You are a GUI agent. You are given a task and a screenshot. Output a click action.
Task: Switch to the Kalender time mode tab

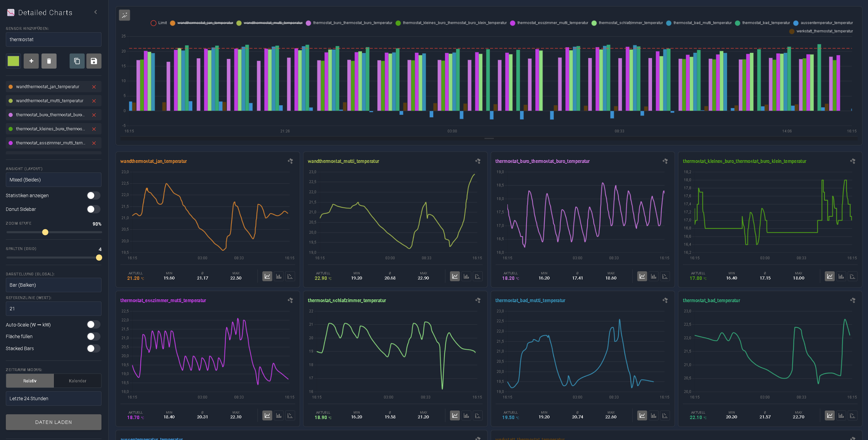77,381
